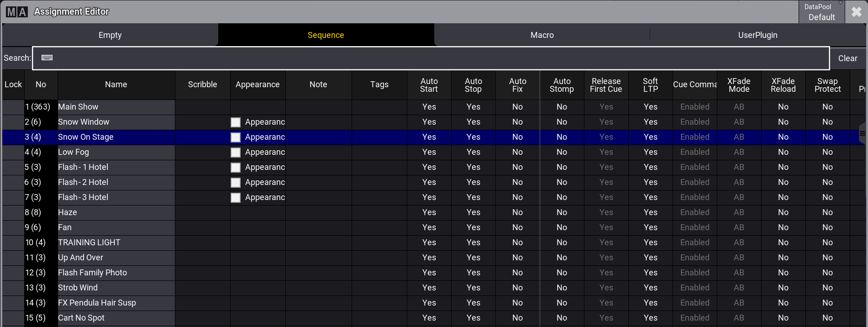Click the MA logo icon
Image resolution: width=868 pixels, height=327 pixels.
tap(17, 11)
